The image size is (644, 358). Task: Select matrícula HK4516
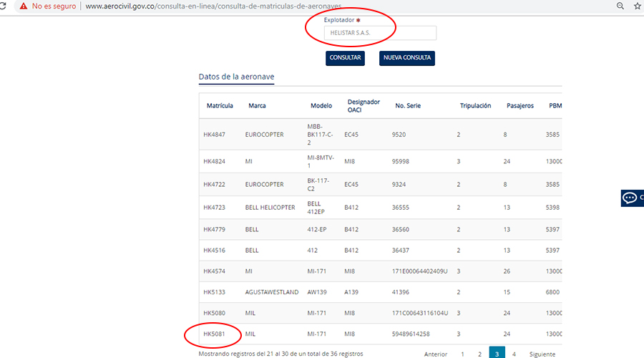tap(215, 251)
